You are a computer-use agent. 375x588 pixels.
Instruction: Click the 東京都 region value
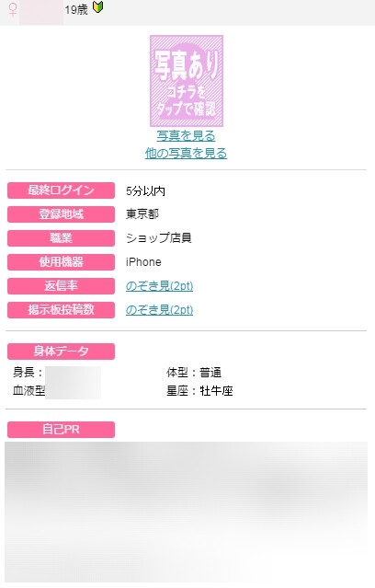click(x=142, y=214)
